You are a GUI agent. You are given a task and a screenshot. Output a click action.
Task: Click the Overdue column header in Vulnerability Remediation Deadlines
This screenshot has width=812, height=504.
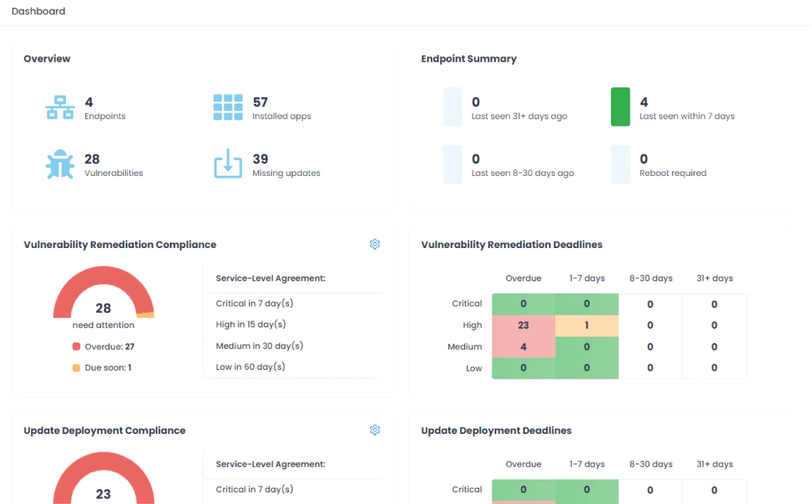[524, 278]
